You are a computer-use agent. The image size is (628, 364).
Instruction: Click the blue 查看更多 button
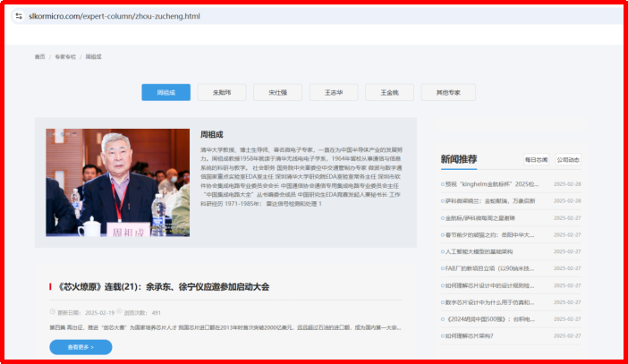81,346
